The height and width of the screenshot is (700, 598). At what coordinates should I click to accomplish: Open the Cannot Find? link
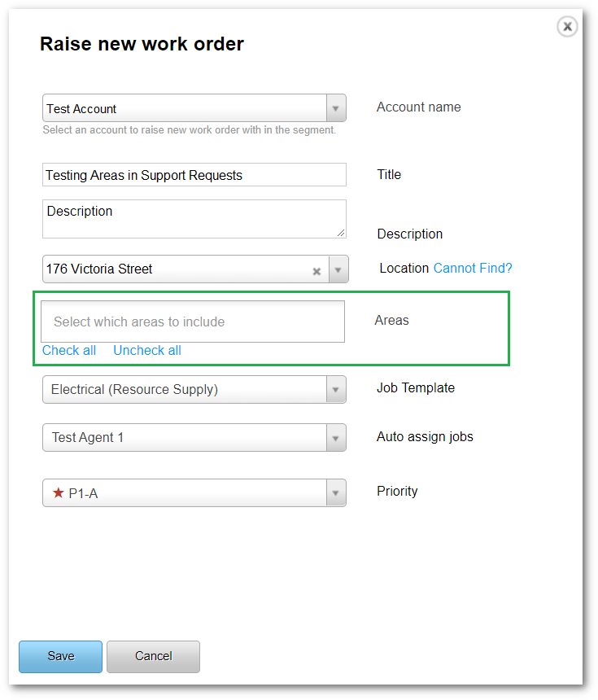(473, 269)
